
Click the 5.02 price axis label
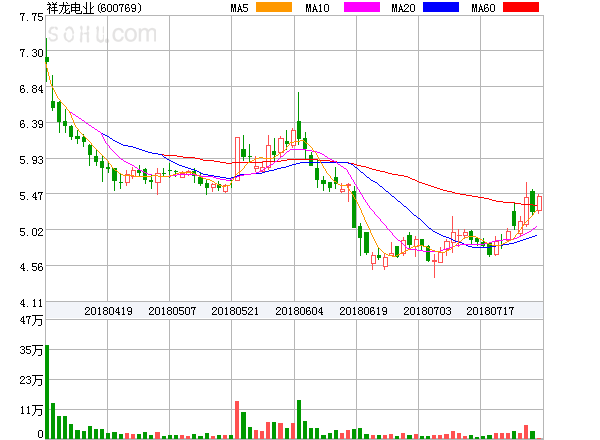(31, 232)
